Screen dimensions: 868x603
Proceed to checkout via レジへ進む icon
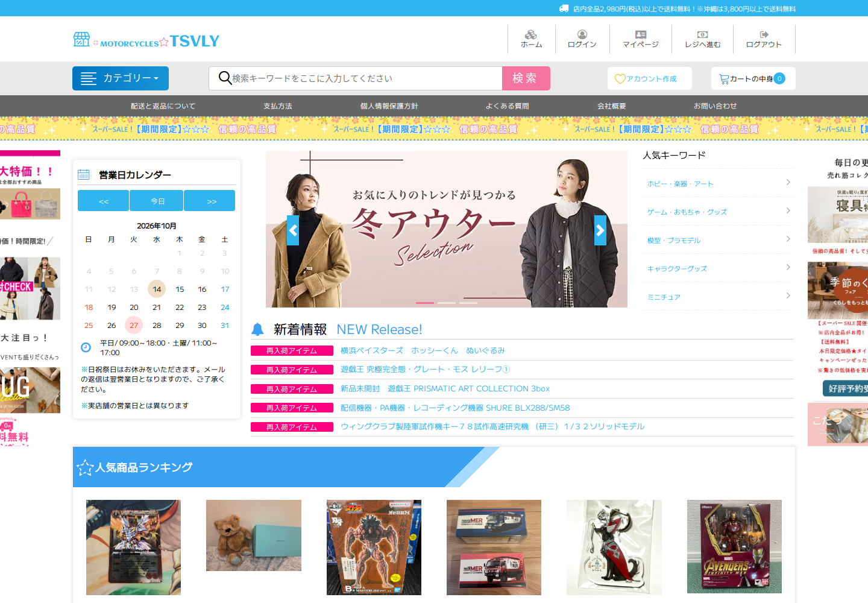click(702, 34)
